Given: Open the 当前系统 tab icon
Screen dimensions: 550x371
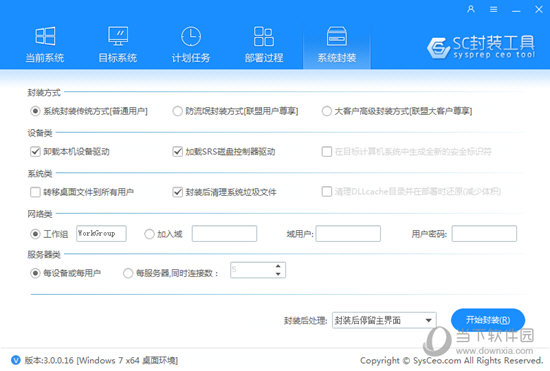Looking at the screenshot, I should (45, 36).
